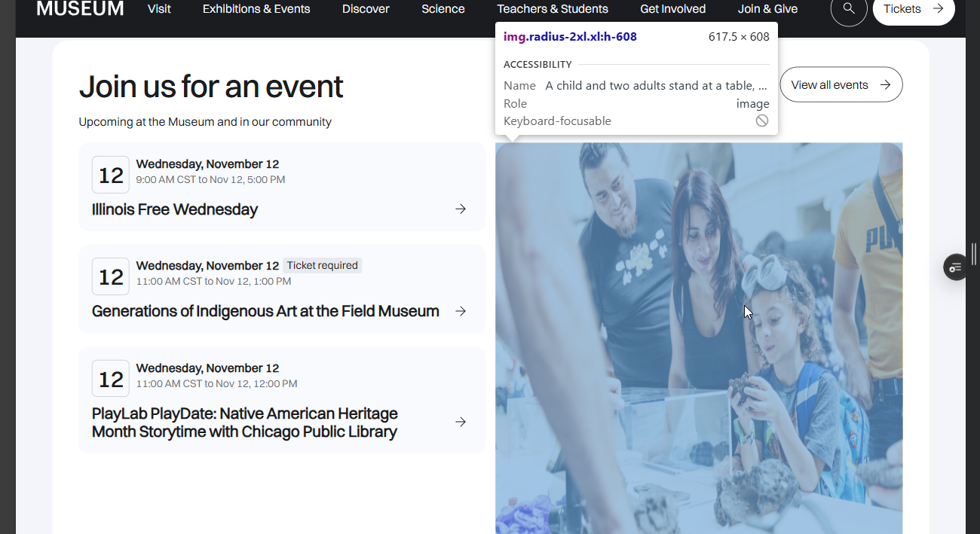This screenshot has height=534, width=980.
Task: Open the Science menu
Action: tap(443, 9)
